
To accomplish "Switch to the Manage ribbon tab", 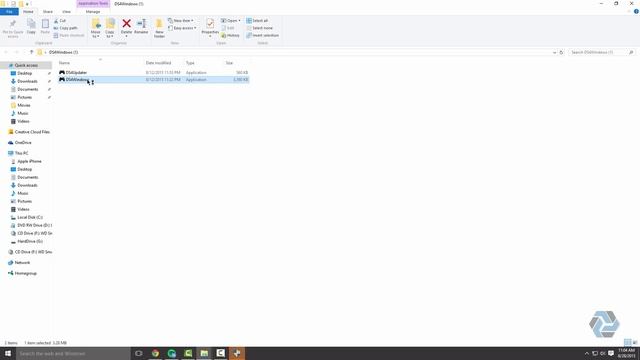I will tap(93, 11).
